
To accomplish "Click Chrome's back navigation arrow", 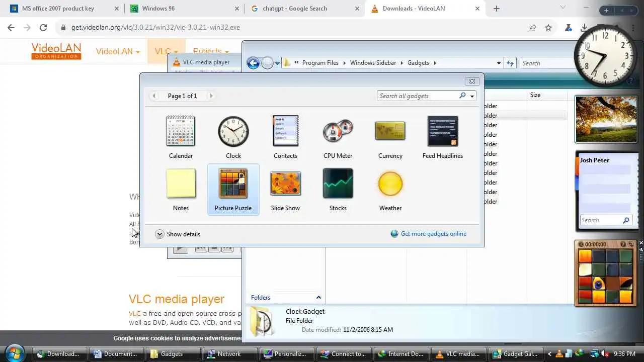I will click(11, 28).
